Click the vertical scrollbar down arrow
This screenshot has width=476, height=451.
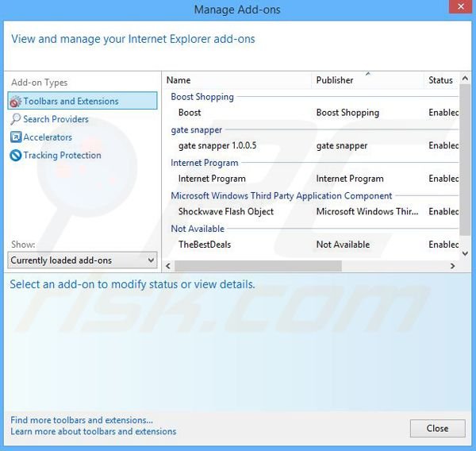click(465, 253)
